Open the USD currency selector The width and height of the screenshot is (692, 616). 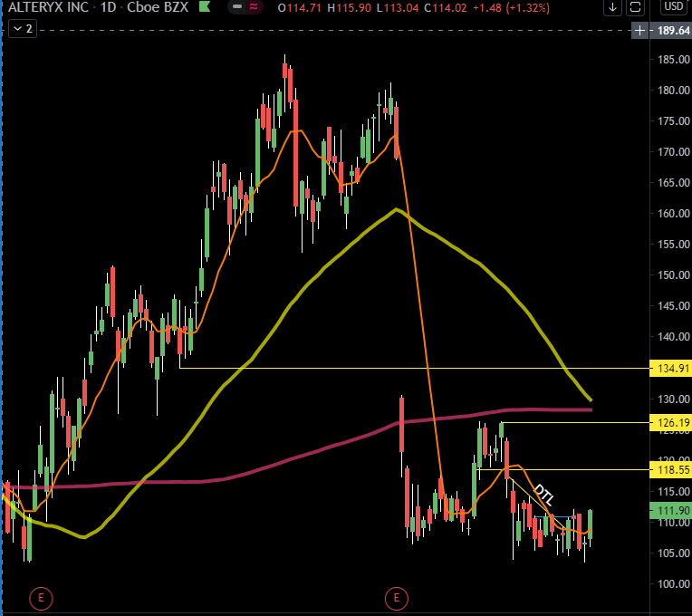point(674,6)
